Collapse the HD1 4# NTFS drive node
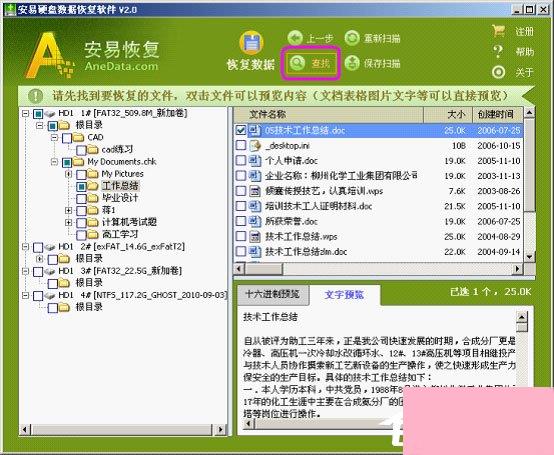This screenshot has width=554, height=455. point(25,295)
